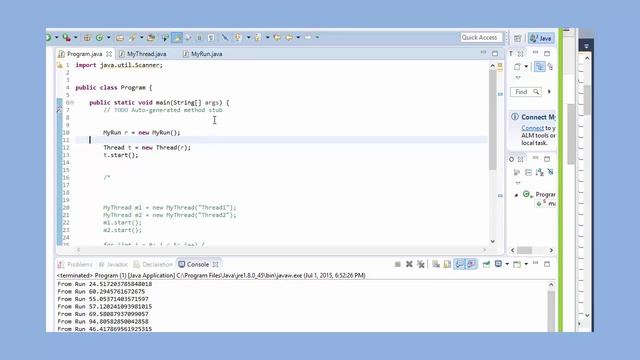The width and height of the screenshot is (640, 360).
Task: Click the Console scrollbar up arrow
Action: [x=551, y=284]
